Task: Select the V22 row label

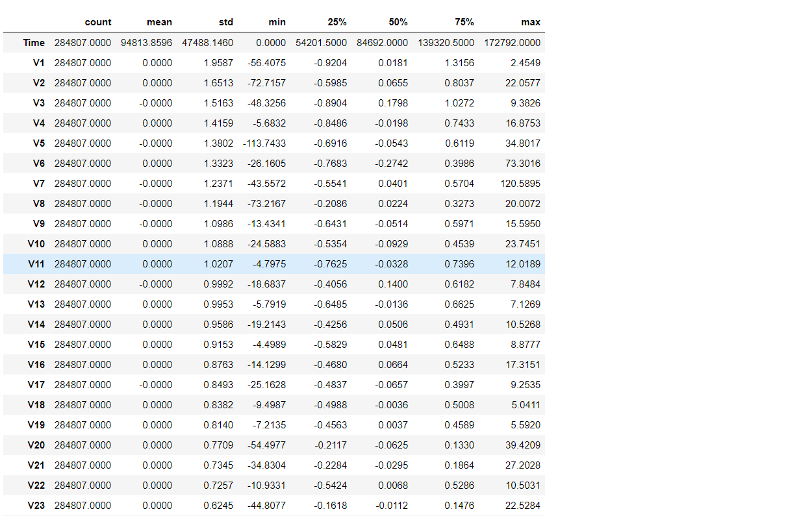Action: pyautogui.click(x=36, y=485)
